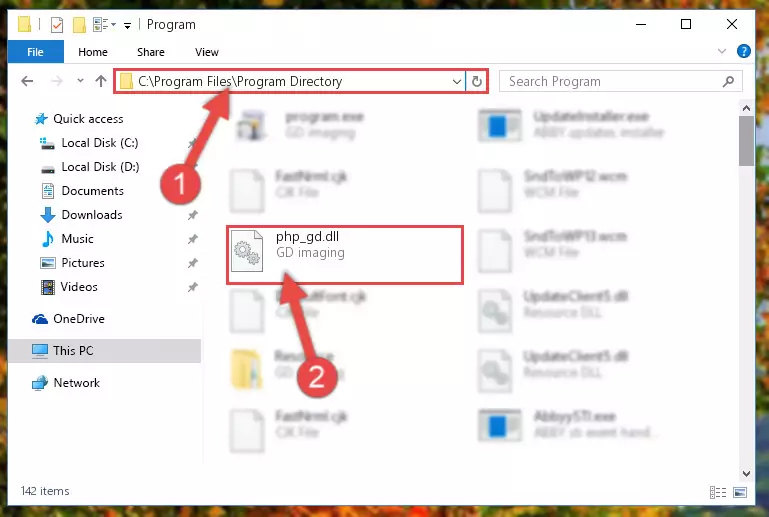The width and height of the screenshot is (769, 517).
Task: Open the recent locations dropdown arrow
Action: 80,81
